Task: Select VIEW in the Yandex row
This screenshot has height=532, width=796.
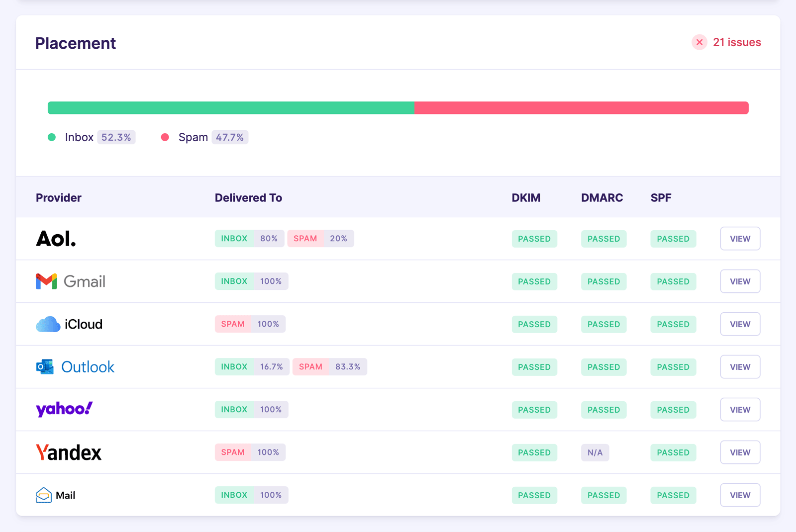Action: click(x=740, y=452)
